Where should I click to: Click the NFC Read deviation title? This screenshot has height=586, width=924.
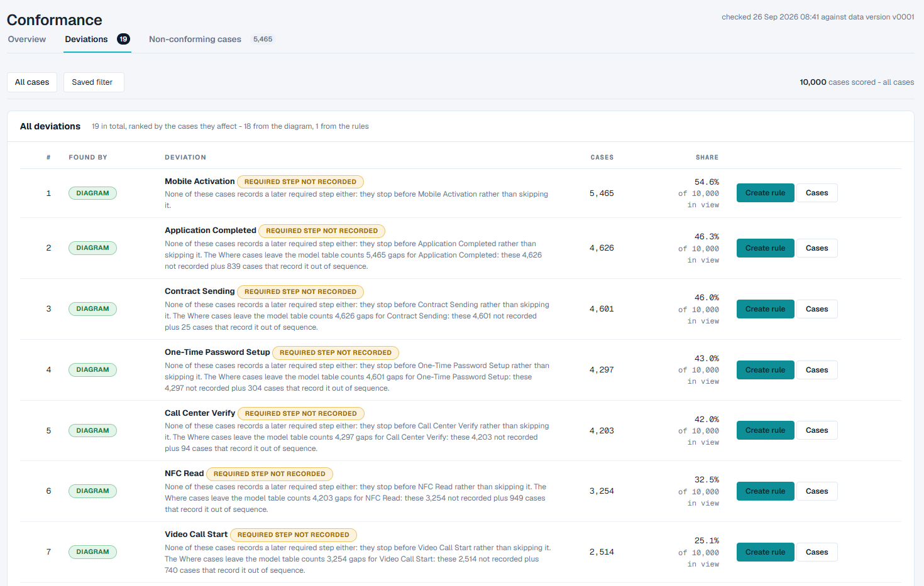(184, 474)
